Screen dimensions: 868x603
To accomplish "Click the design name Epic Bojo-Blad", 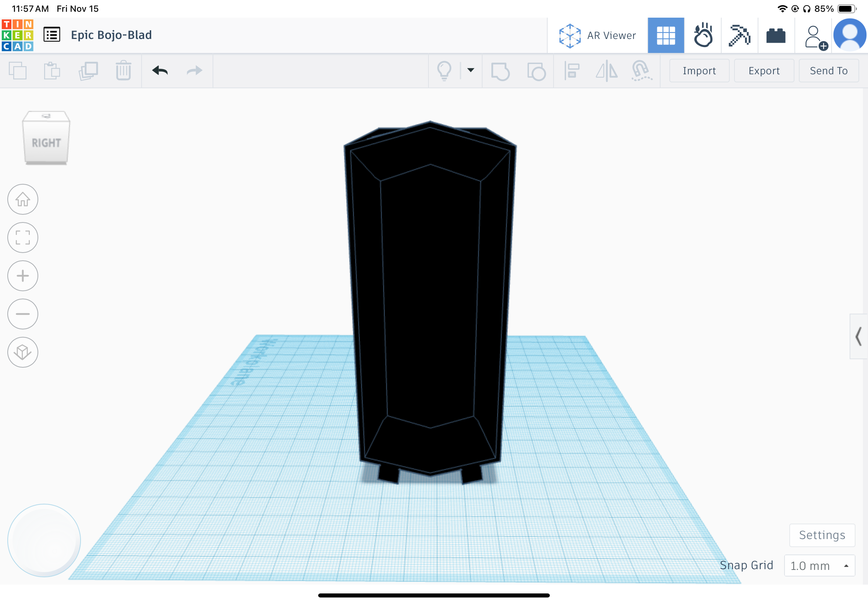I will [x=111, y=35].
